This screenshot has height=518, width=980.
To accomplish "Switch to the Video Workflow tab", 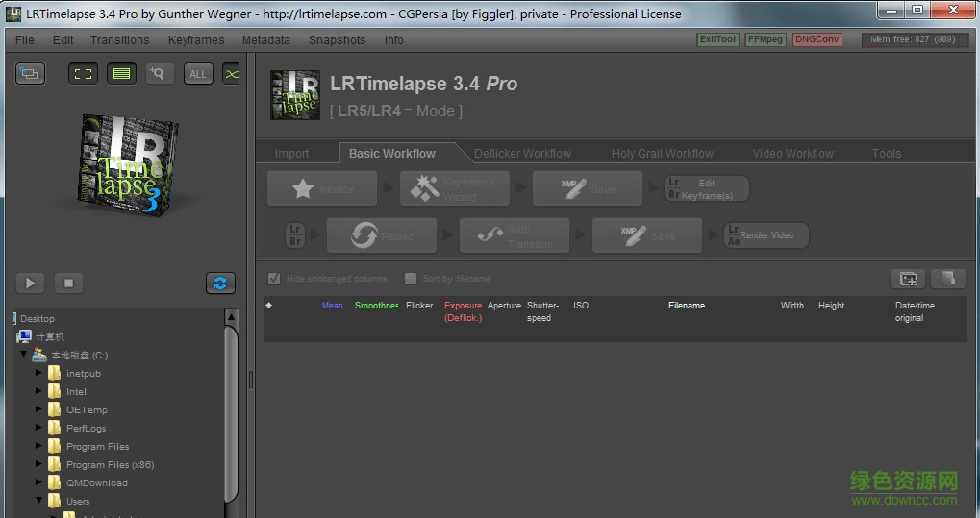I will pos(793,153).
